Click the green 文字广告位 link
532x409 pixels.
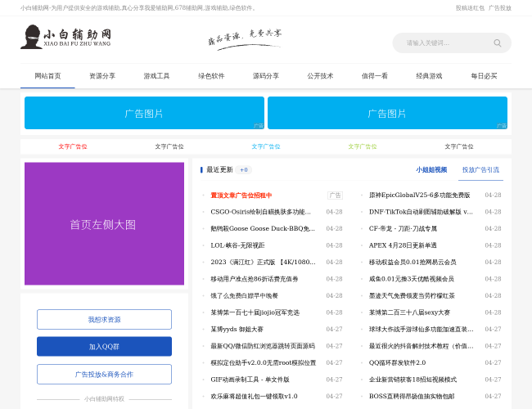pyautogui.click(x=363, y=146)
